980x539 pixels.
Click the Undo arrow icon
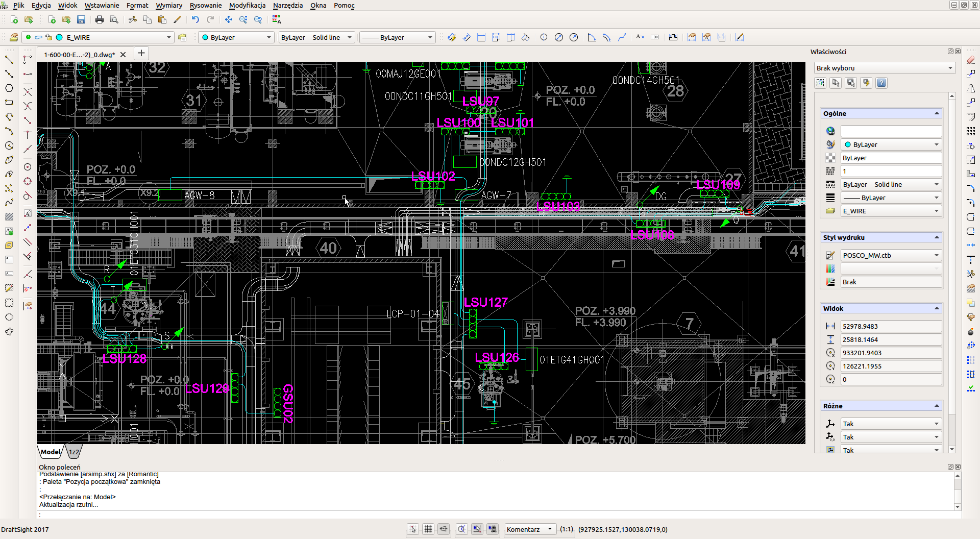point(195,19)
